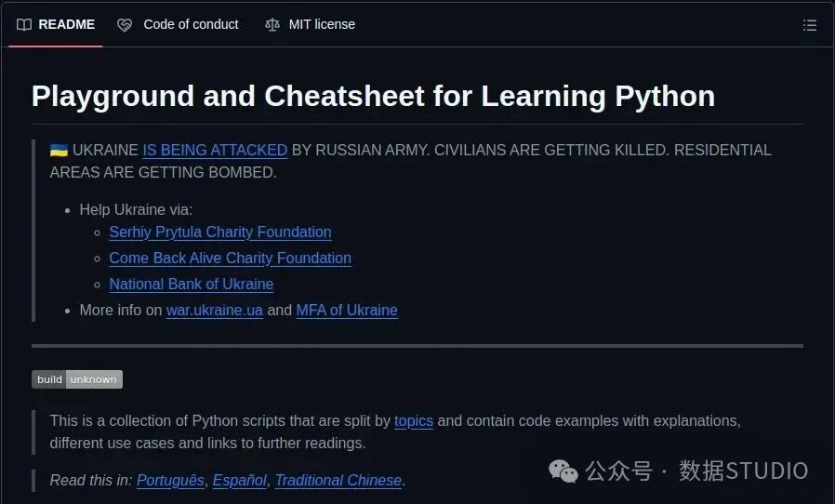Image resolution: width=835 pixels, height=504 pixels.
Task: Follow the topics link
Action: coord(414,421)
